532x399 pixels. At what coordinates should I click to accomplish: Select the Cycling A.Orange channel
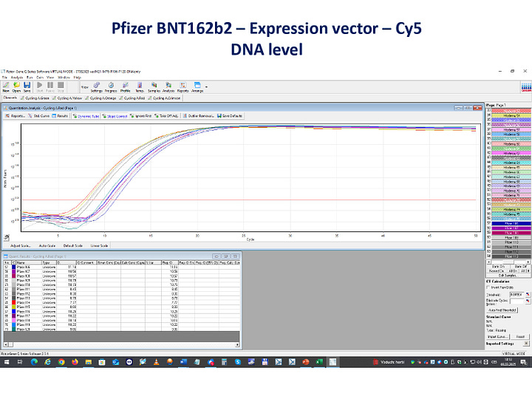pos(100,98)
